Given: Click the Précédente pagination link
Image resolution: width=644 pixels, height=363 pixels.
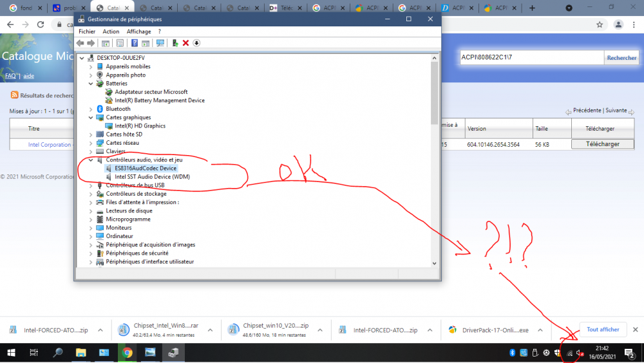Looking at the screenshot, I should click(x=587, y=111).
